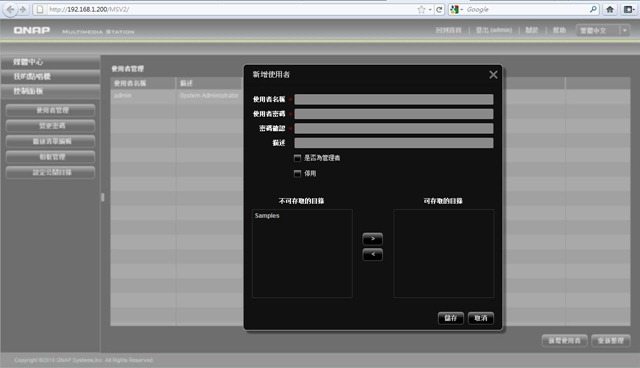Click the empty 可存取的目錄 list box
The width and height of the screenshot is (640, 368).
coord(444,253)
